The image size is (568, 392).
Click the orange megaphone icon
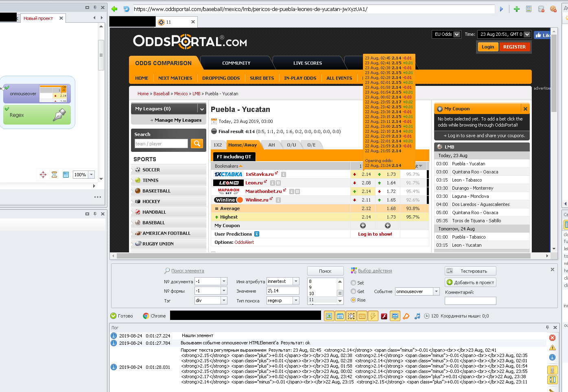click(406, 316)
